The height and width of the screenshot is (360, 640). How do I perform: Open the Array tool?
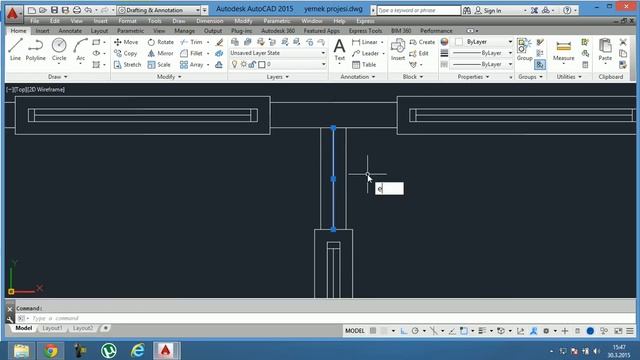click(192, 65)
